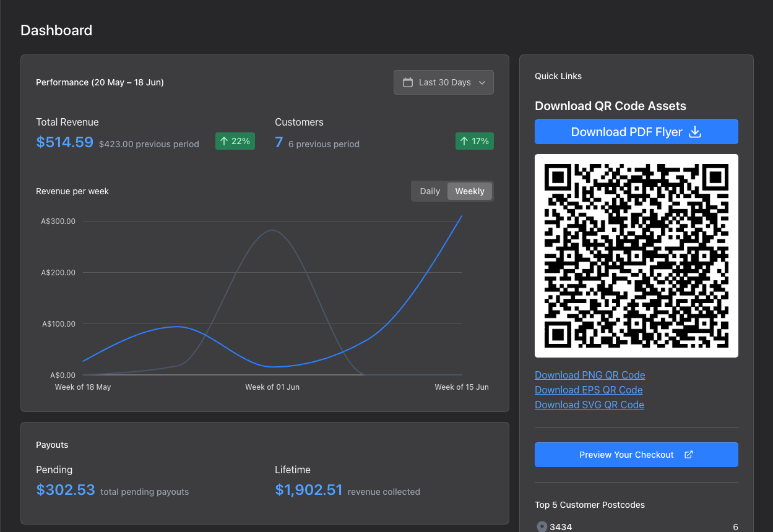Image resolution: width=773 pixels, height=532 pixels.
Task: Click the $514.59 total revenue value
Action: tap(64, 142)
